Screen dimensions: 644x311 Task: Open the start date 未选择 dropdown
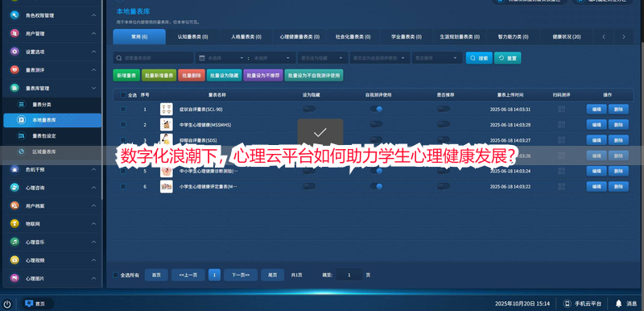[226, 58]
